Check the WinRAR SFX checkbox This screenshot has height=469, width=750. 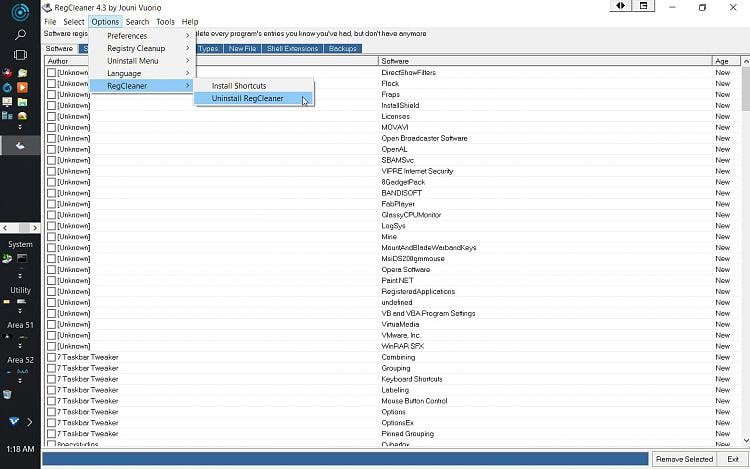[x=52, y=347]
